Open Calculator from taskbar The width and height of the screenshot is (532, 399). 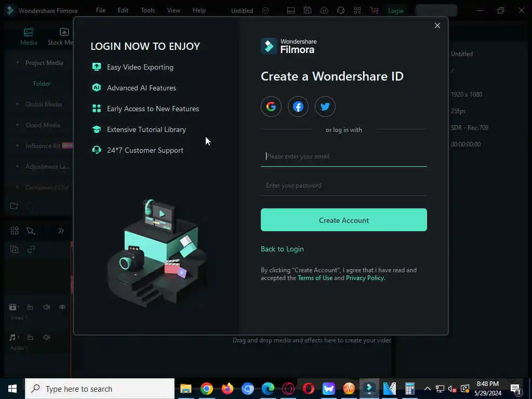(410, 389)
